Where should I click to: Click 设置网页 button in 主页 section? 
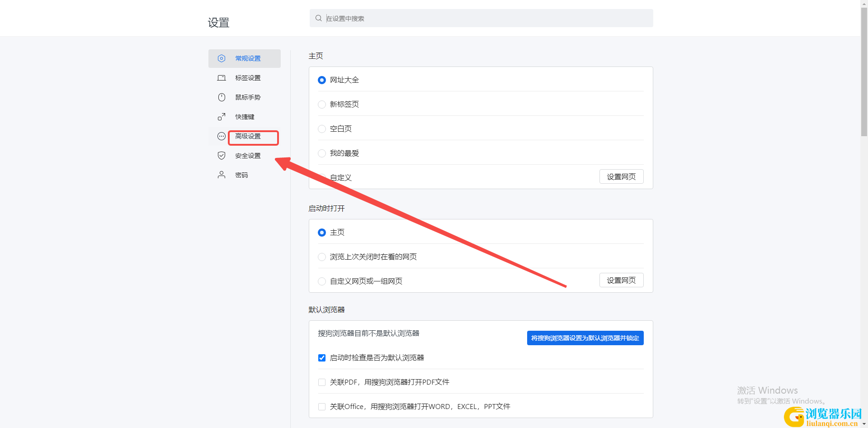tap(621, 176)
